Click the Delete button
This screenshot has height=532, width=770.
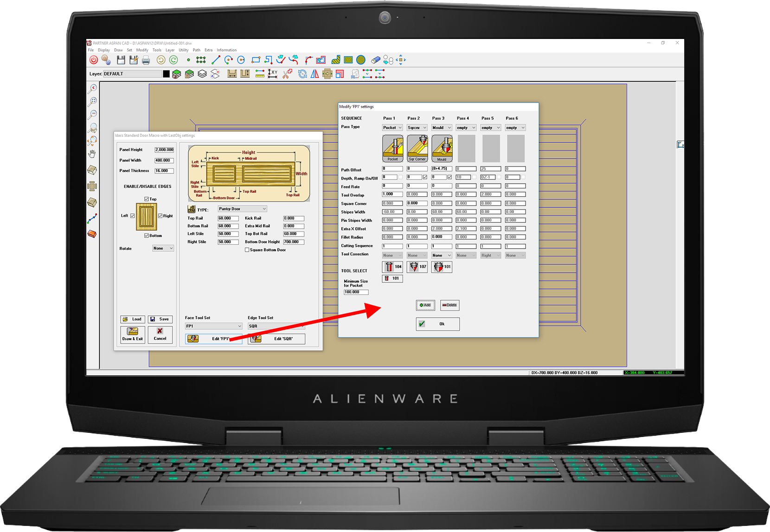tap(450, 305)
